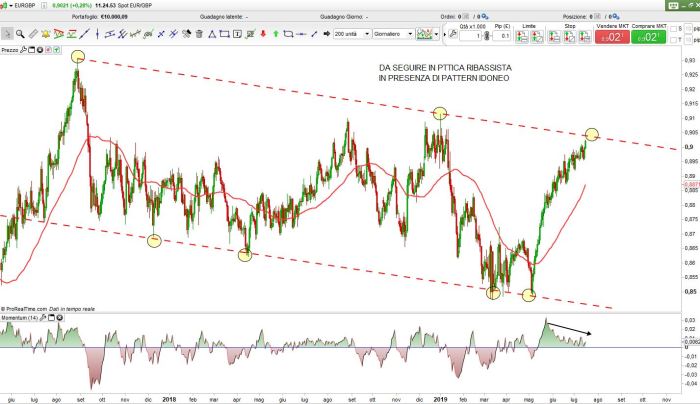Pick the ruler measurement tool
Viewport: 700px width, 404px height.
33,33
